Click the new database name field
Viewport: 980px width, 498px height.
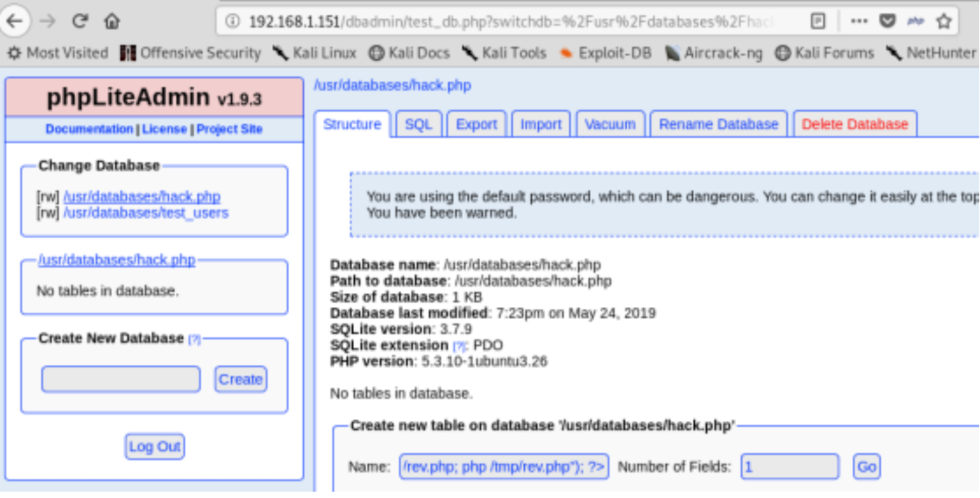(x=121, y=379)
